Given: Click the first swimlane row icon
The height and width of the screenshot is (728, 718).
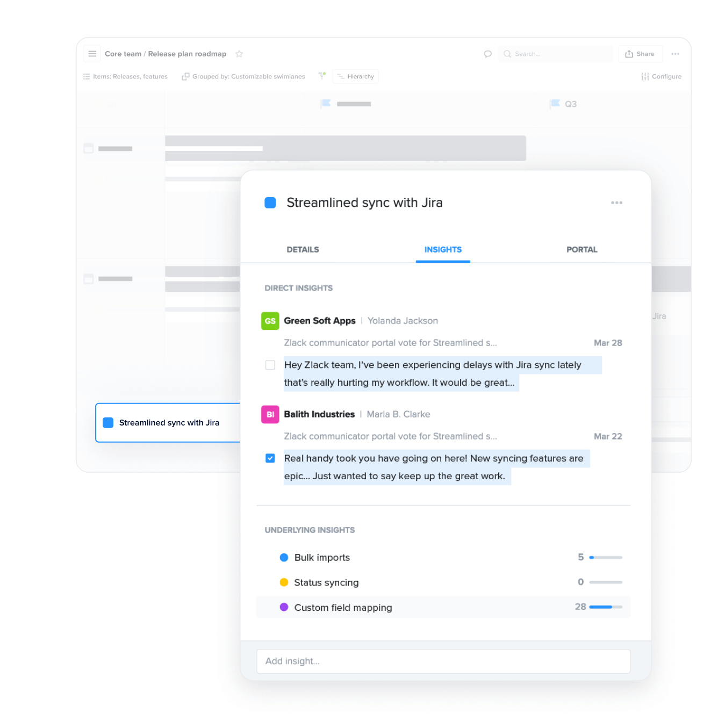Looking at the screenshot, I should coord(89,148).
